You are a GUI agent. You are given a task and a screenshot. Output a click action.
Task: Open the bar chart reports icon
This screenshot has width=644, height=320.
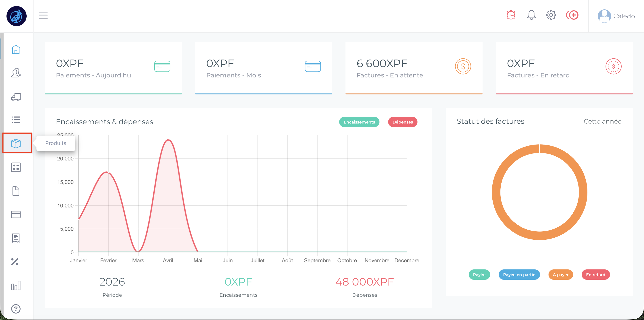16,286
